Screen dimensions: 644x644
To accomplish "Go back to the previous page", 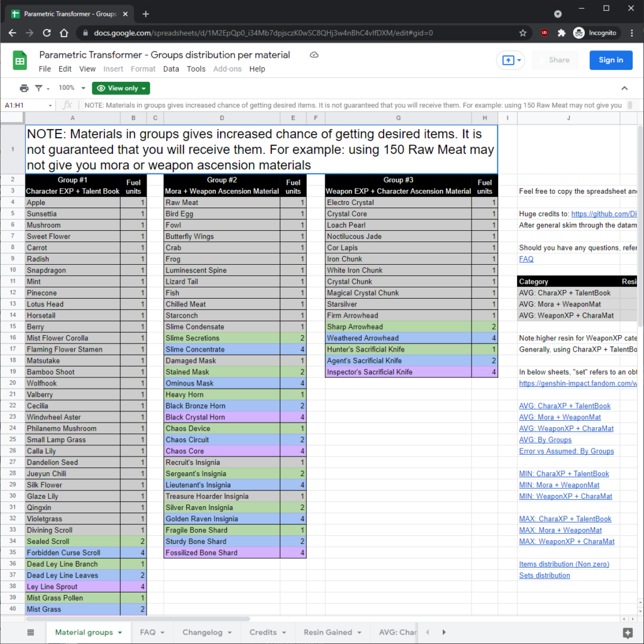I will 13,33.
